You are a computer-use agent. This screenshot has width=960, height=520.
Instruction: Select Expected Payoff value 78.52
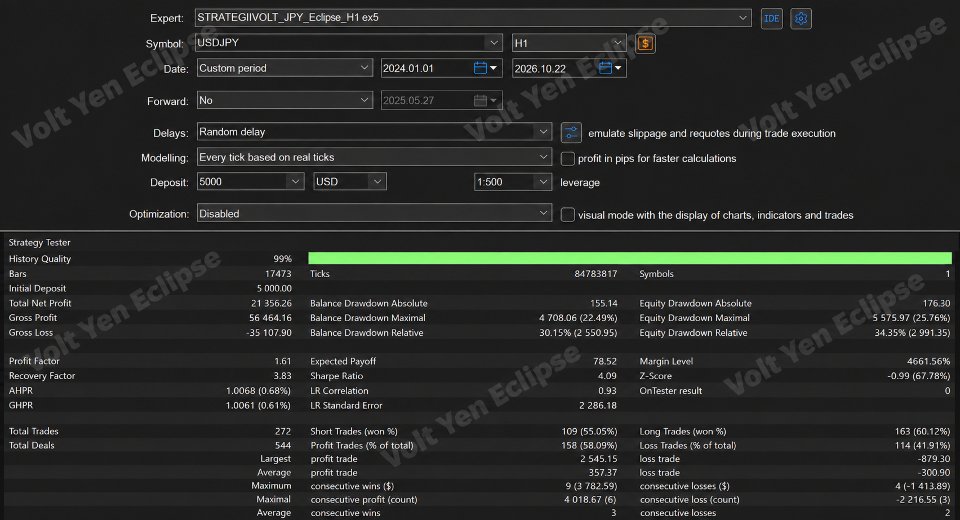605,361
